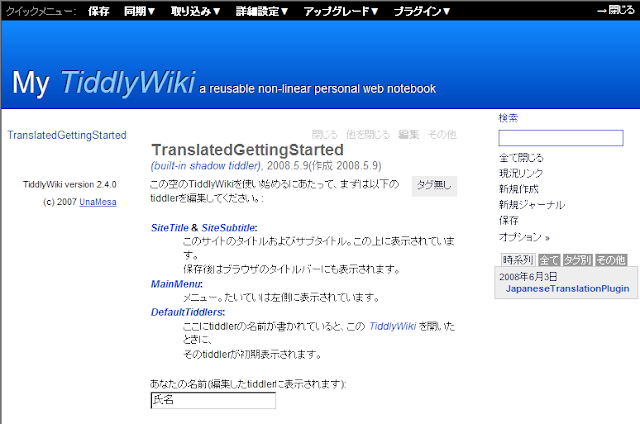The width and height of the screenshot is (640, 424).
Task: Click the site subtitle 'a reusable non-linear personal web notebook'
Action: point(318,89)
